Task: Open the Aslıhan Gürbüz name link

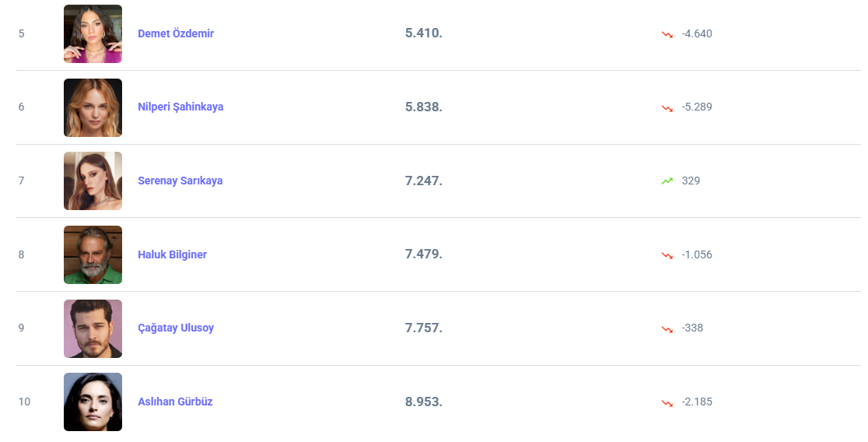Action: coord(175,402)
